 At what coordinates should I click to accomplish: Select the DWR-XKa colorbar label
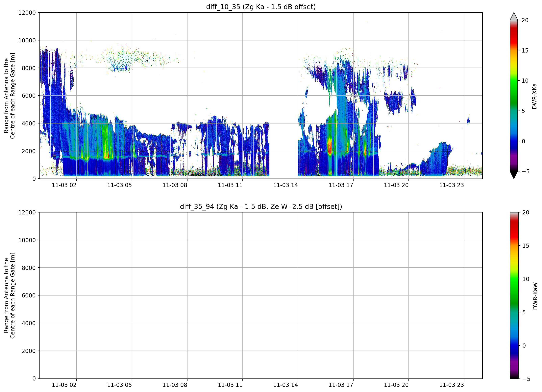(x=534, y=96)
